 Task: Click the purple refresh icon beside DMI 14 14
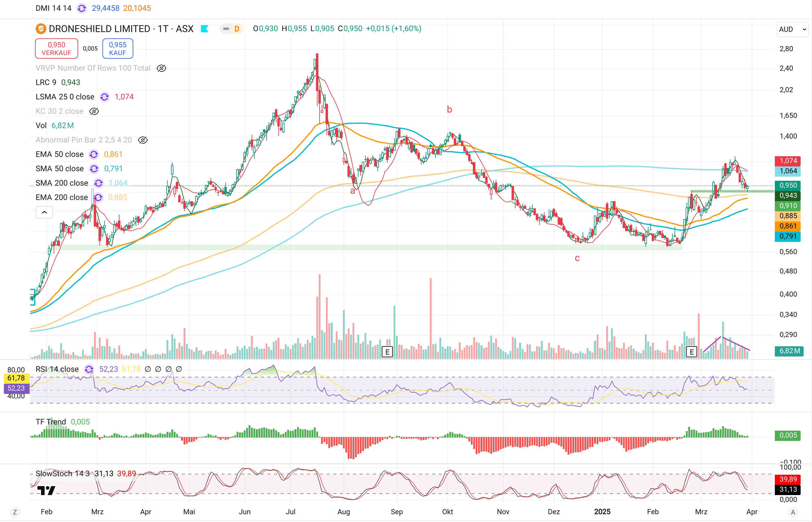81,8
